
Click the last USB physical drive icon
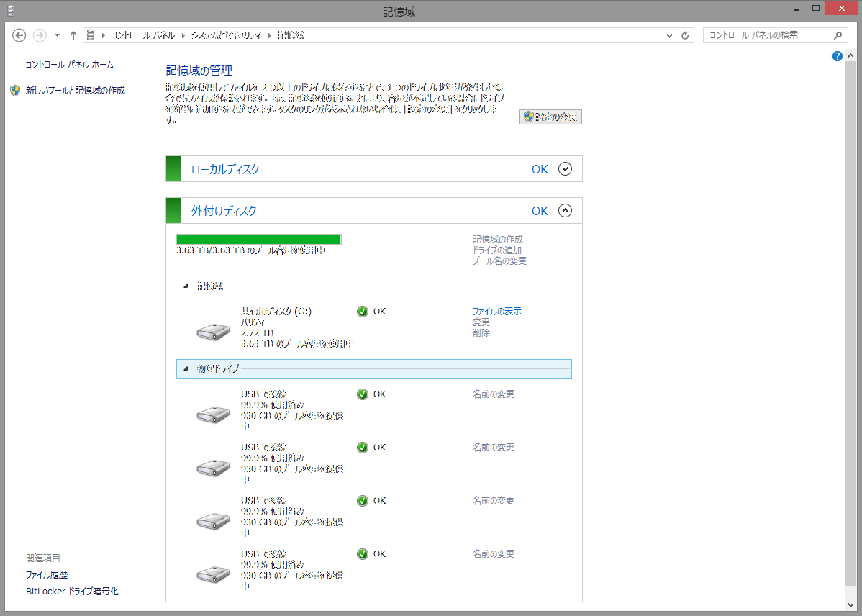point(213,574)
